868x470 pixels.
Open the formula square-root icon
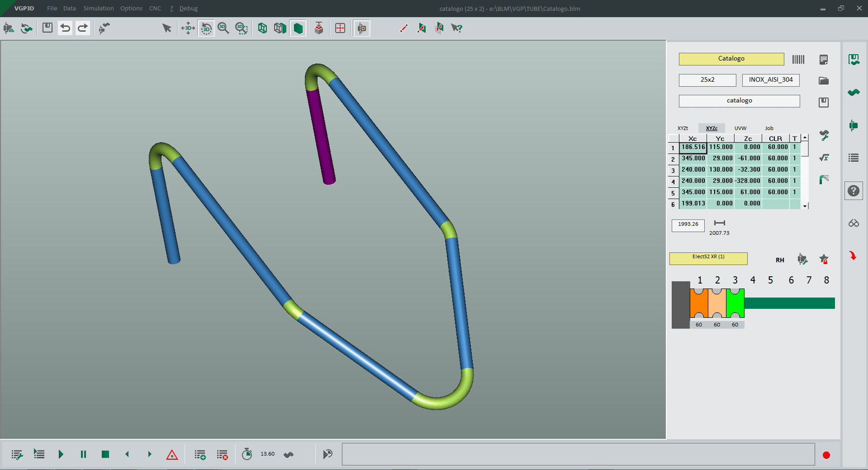pos(824,158)
